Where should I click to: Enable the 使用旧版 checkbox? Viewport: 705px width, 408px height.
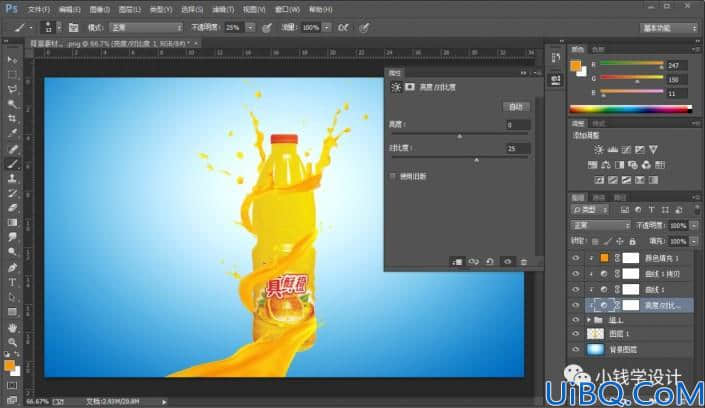click(393, 176)
